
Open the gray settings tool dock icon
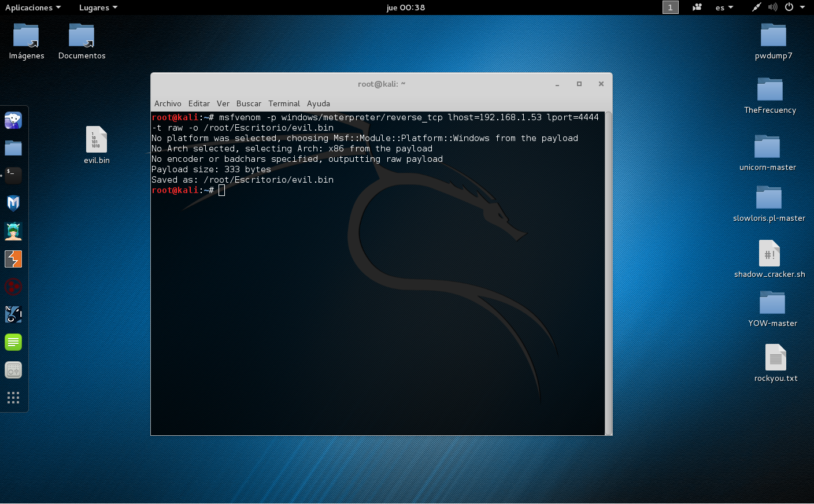pos(13,369)
